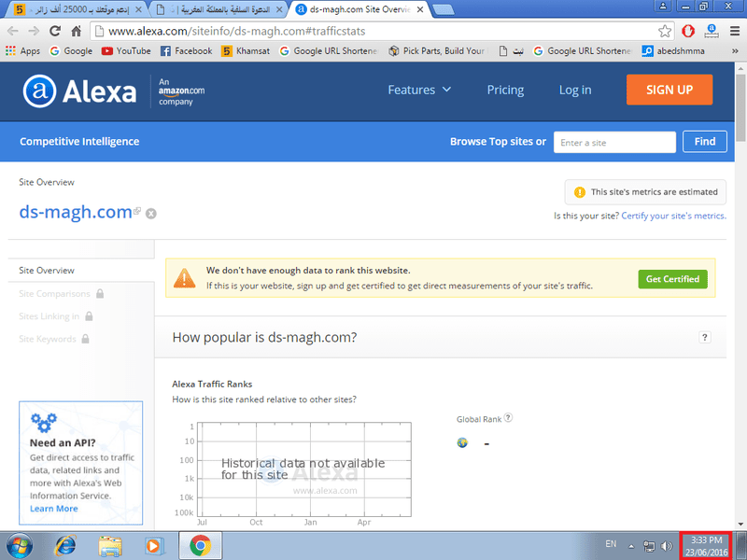Screen dimensions: 747x560
Task: Click the Competitive Intelligence heading
Action: click(x=79, y=142)
